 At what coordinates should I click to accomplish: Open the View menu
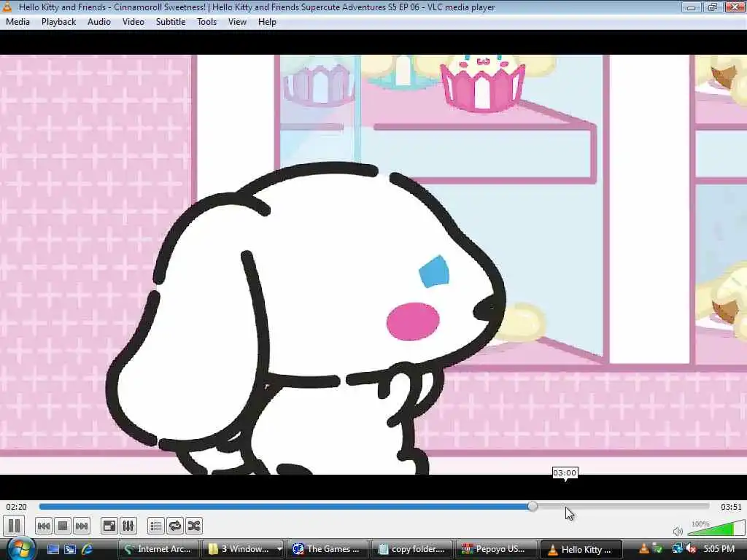[237, 22]
